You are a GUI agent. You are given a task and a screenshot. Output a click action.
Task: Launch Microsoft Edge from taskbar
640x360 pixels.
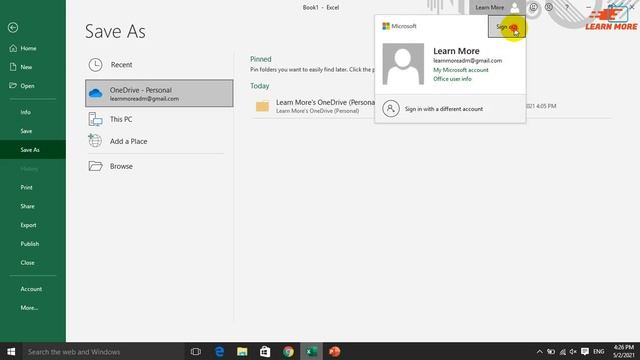(220, 351)
